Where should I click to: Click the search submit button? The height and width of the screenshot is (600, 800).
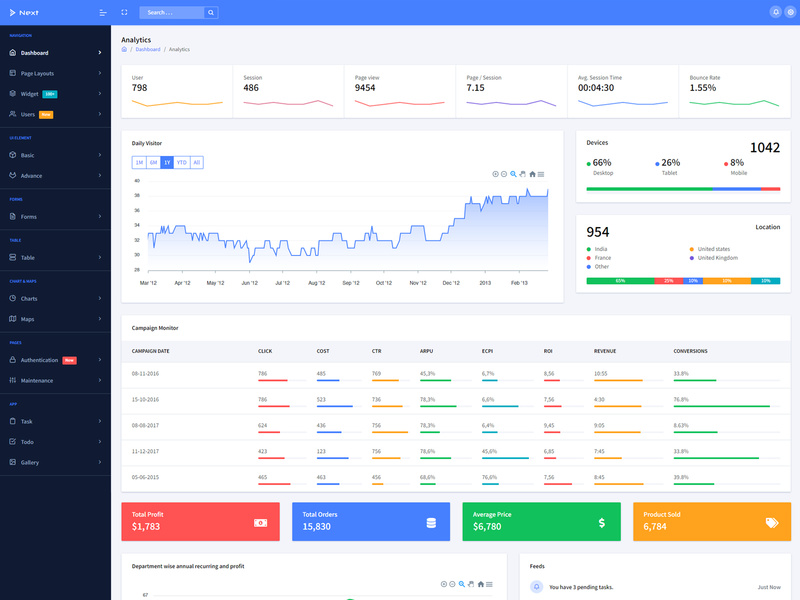[x=210, y=12]
